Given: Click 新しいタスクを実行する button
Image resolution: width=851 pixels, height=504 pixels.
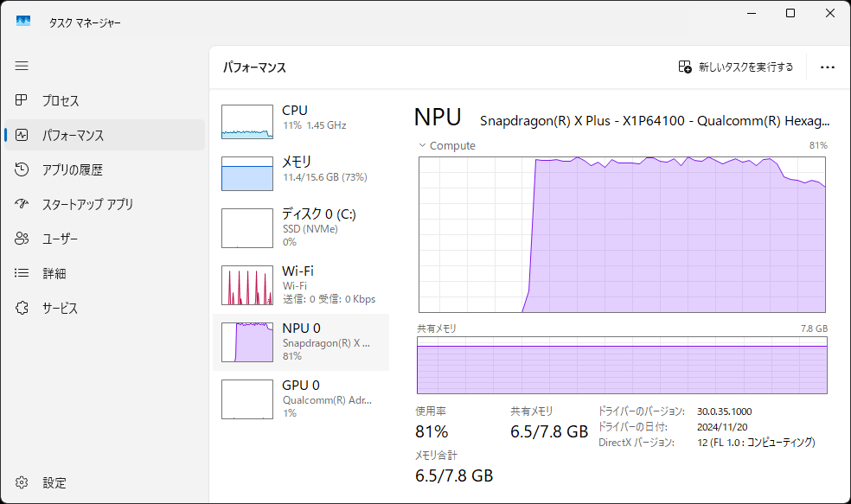Looking at the screenshot, I should [737, 67].
